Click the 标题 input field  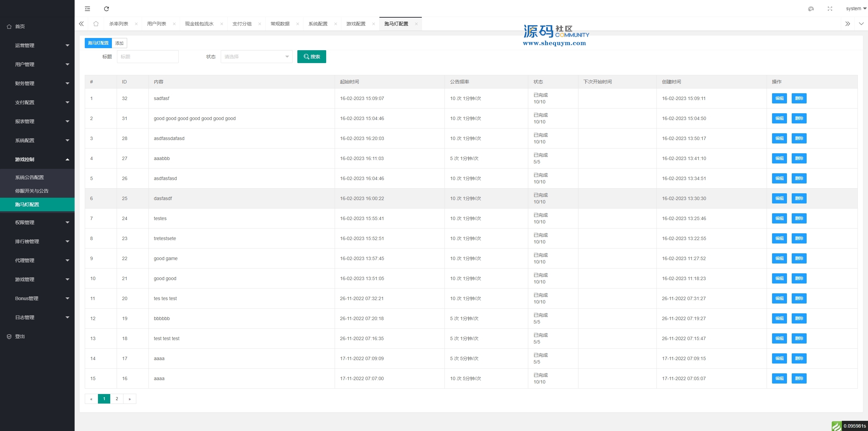click(147, 57)
